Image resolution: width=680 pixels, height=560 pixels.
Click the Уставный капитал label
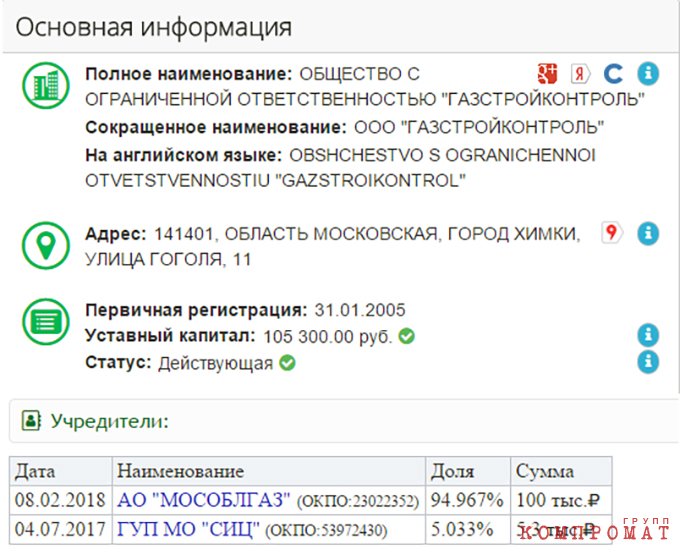[x=170, y=336]
